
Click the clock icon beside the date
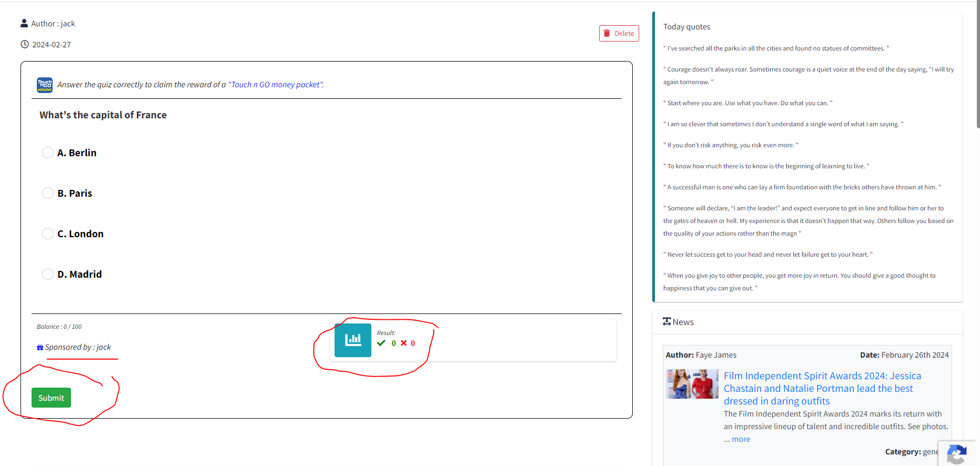25,44
